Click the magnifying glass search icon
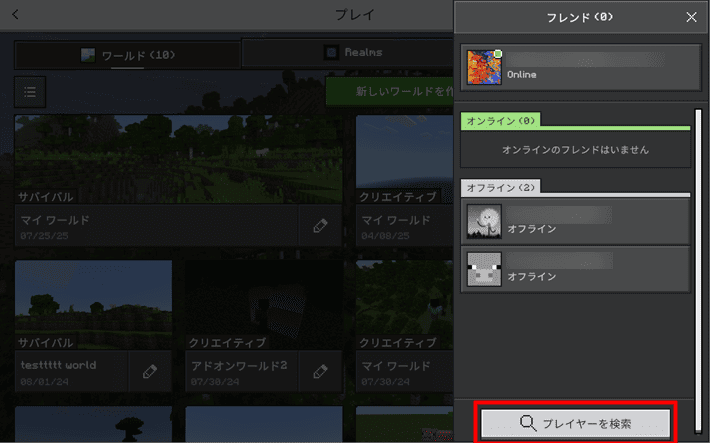710x443 pixels. point(528,423)
